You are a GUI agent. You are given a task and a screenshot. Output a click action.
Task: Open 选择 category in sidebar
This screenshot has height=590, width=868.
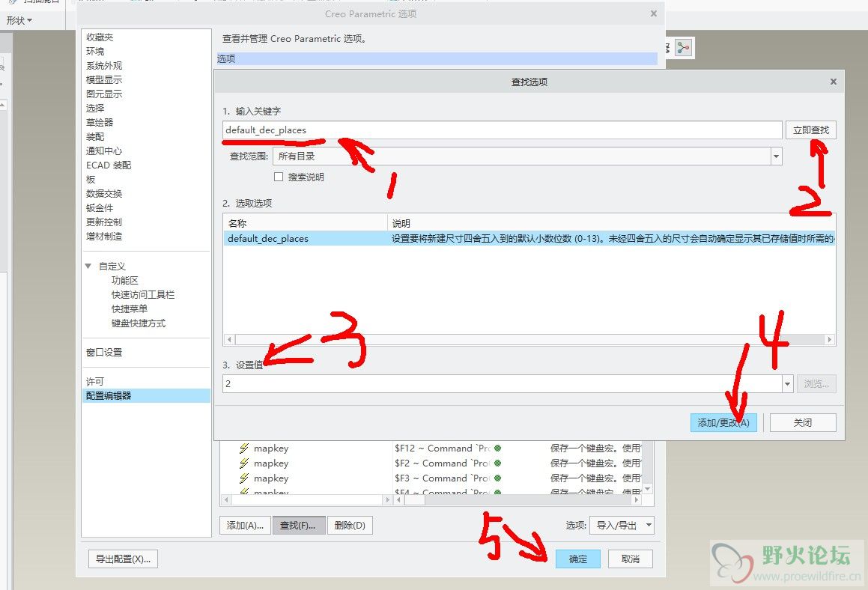95,108
